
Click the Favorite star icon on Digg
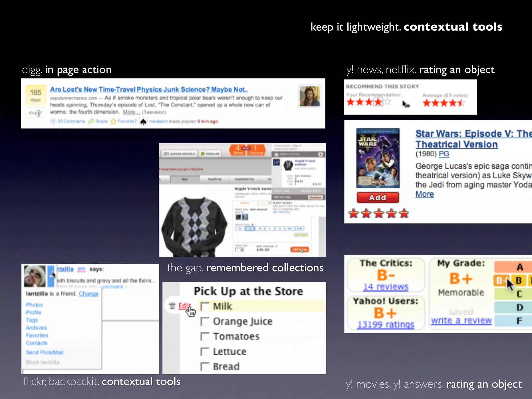[x=114, y=121]
